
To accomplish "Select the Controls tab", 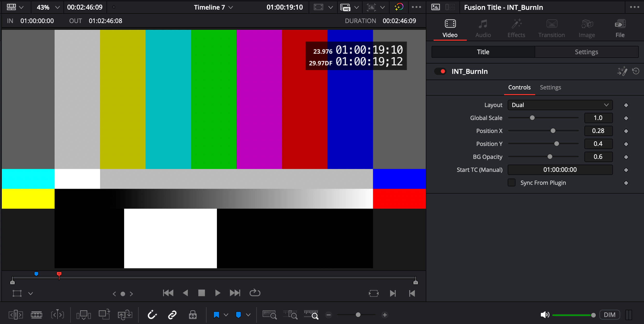I will coord(519,87).
